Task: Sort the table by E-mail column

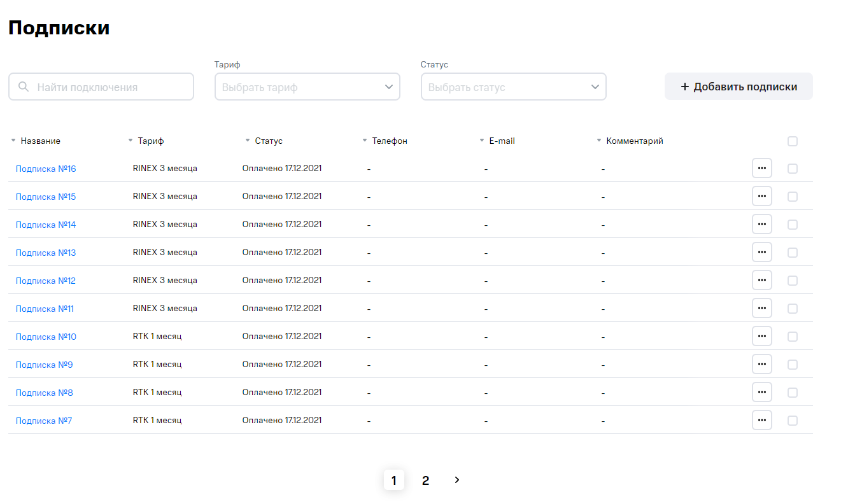Action: tap(497, 141)
